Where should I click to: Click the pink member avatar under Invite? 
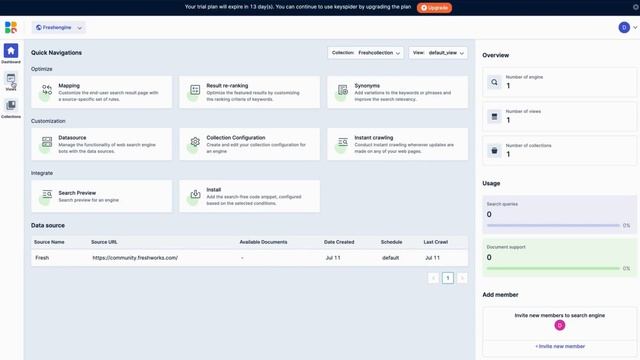pos(560,325)
